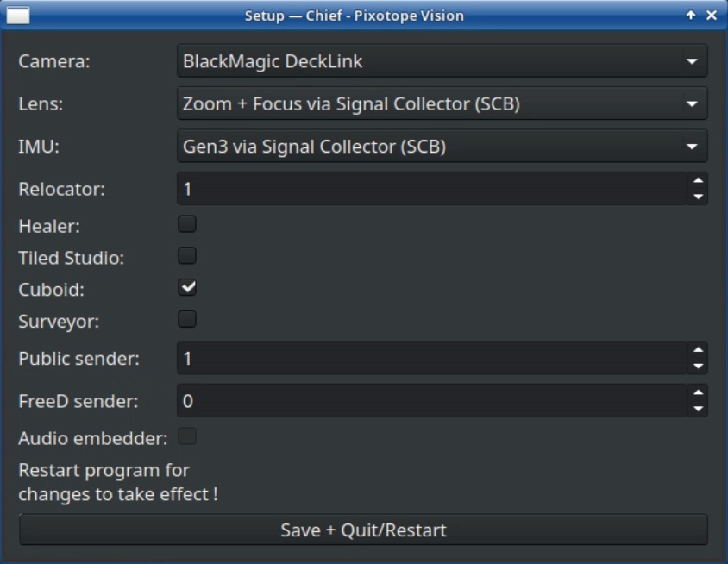
Task: Increase the FreeD sender value
Action: tap(698, 392)
